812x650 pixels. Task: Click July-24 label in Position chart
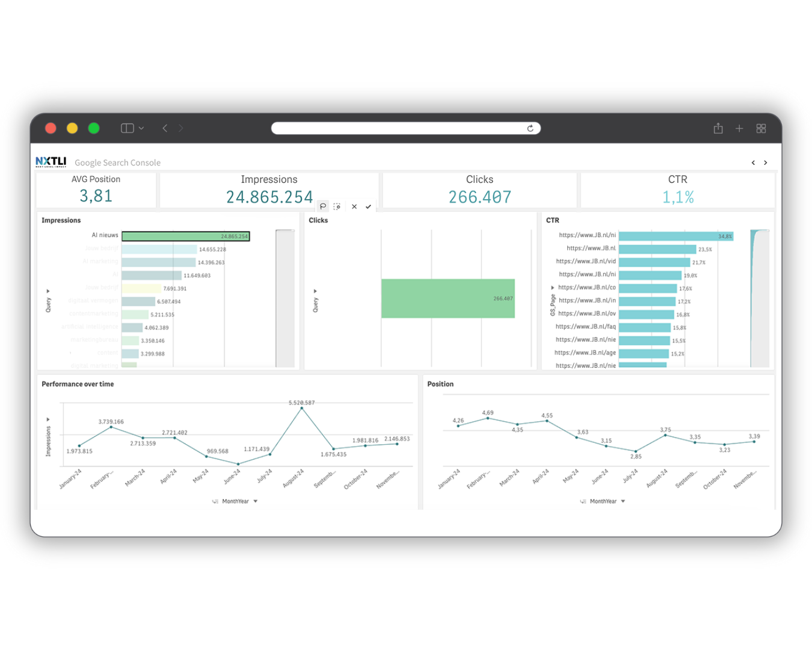click(630, 477)
